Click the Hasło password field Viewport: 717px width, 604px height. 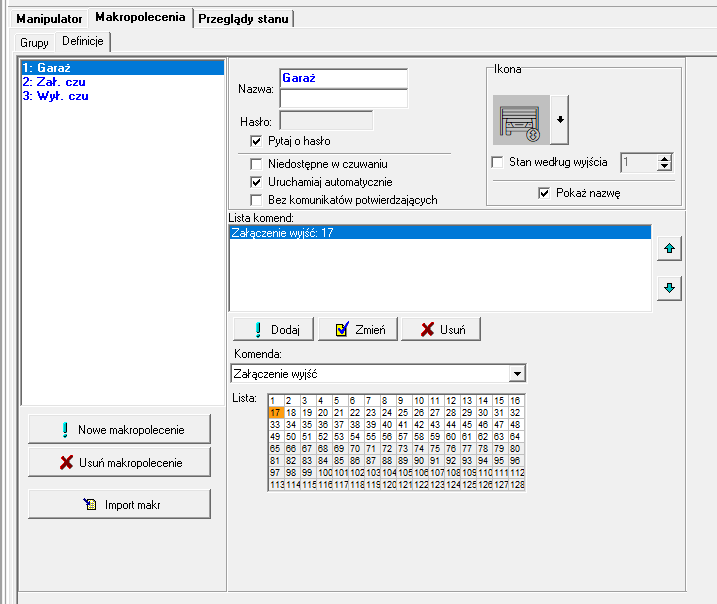326,121
